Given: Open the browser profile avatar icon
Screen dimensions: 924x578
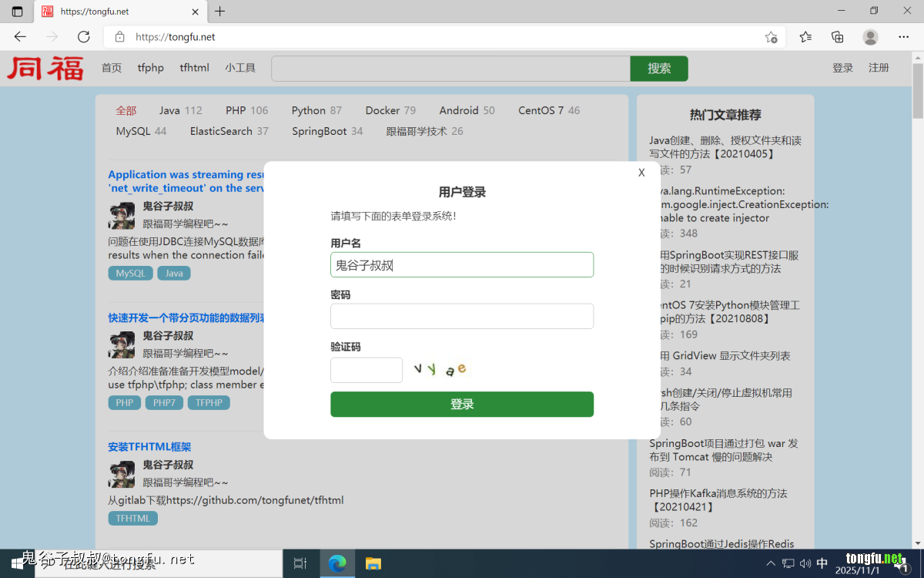Looking at the screenshot, I should [870, 37].
